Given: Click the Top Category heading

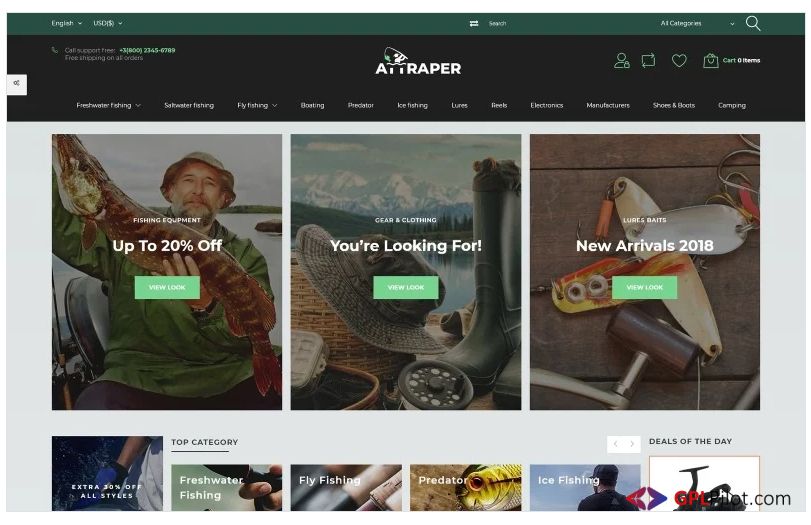Looking at the screenshot, I should point(205,442).
